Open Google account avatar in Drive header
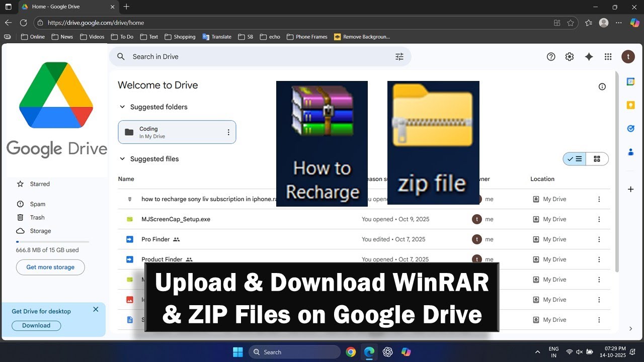 pos(628,57)
